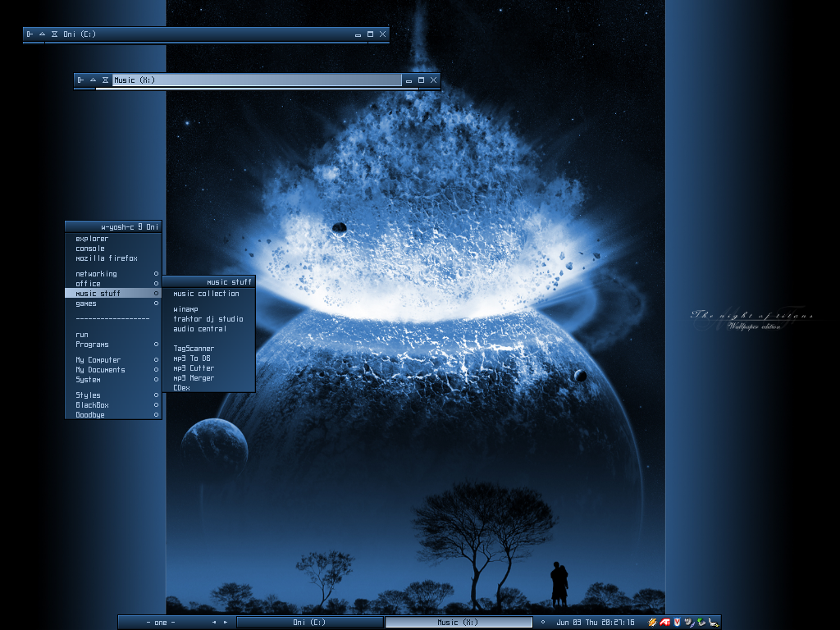Viewport: 840px width, 630px height.
Task: Click the Oni (C:) window title label
Action: click(x=80, y=34)
